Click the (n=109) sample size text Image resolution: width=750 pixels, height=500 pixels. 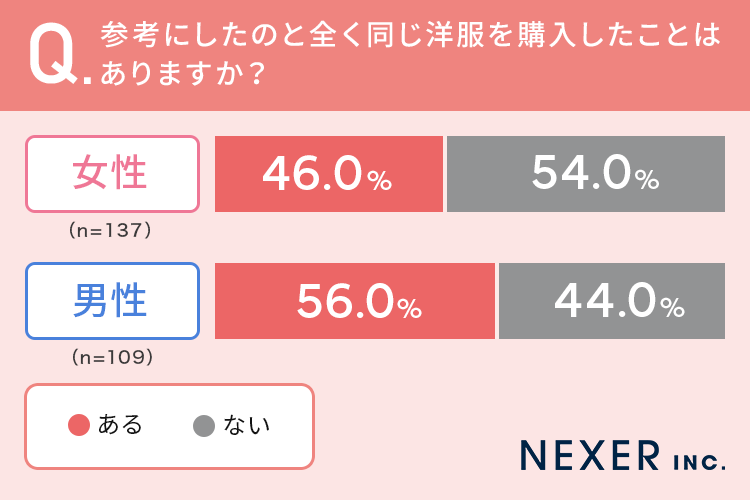click(x=110, y=357)
